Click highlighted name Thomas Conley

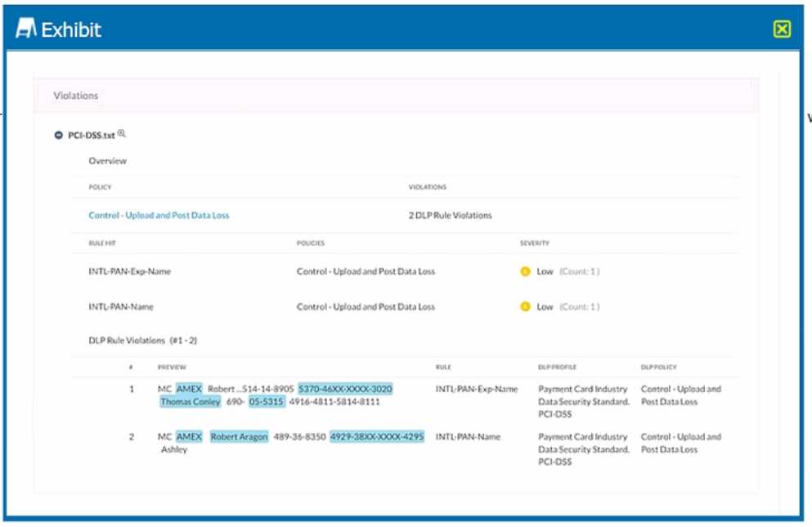tap(190, 402)
